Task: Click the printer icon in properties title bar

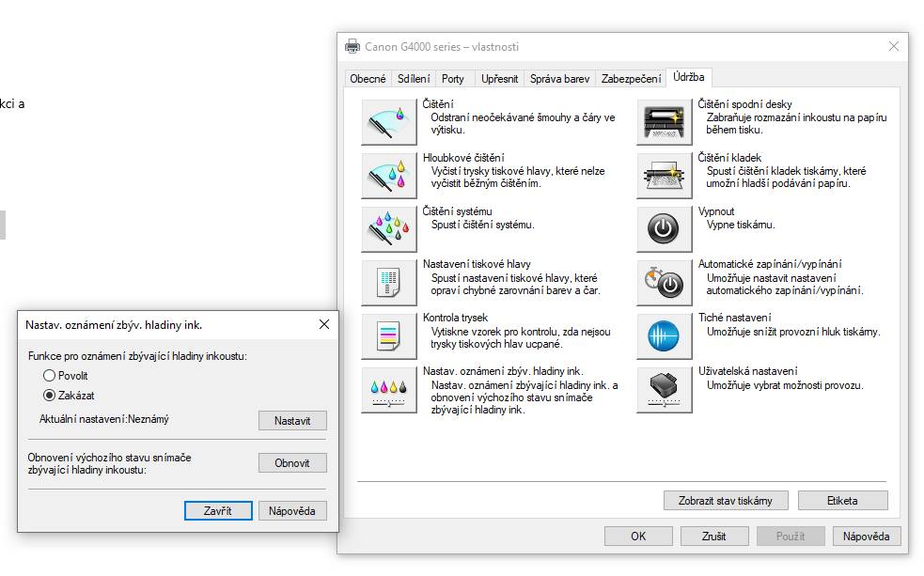Action: (352, 47)
